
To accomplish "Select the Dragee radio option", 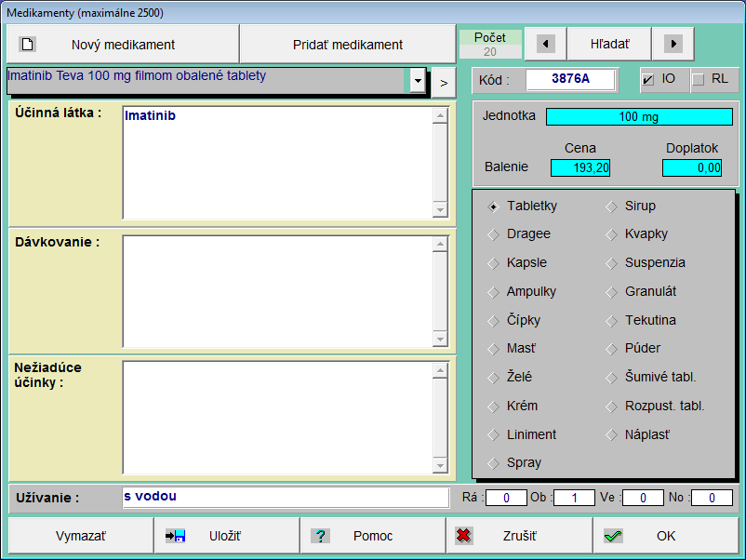I will coord(493,234).
